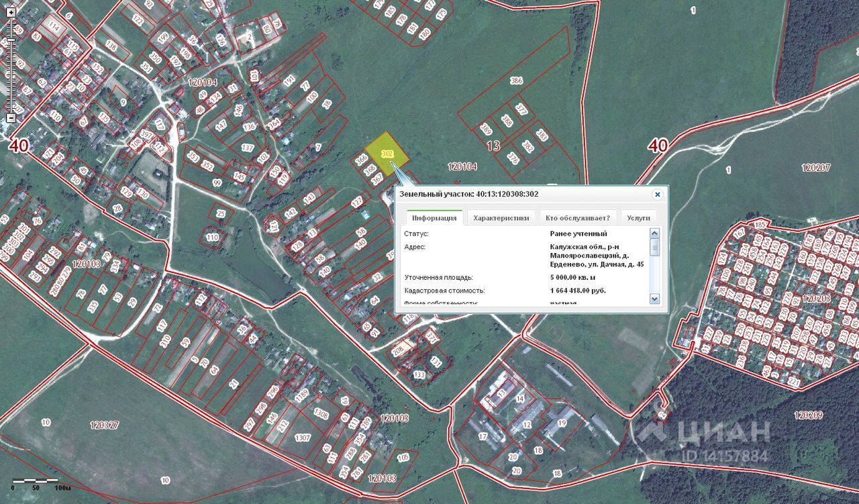Zoom in with the plus button

coord(11,13)
